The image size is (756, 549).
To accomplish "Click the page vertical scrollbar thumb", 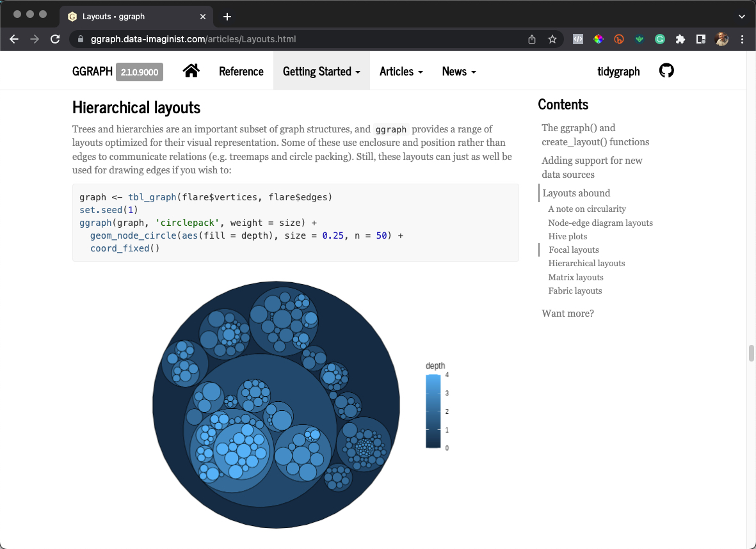I will 751,353.
